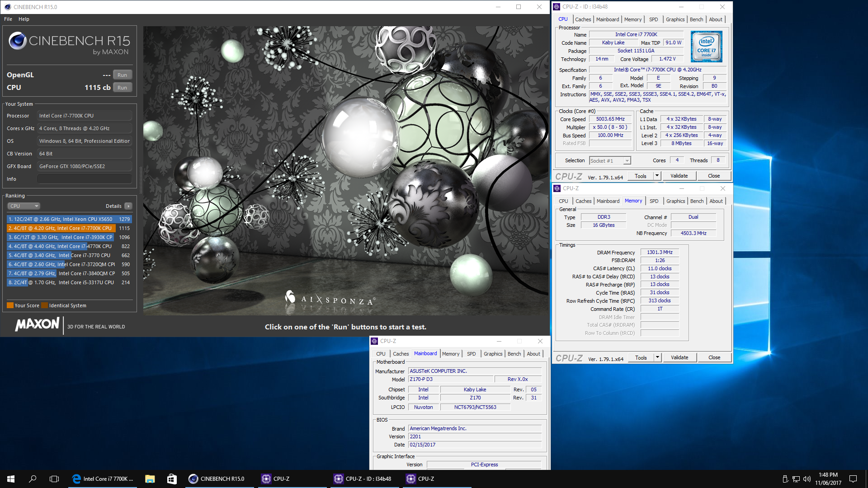Click Close button in Memory CPU-Z window
Viewport: 868px width, 488px height.
tap(714, 357)
